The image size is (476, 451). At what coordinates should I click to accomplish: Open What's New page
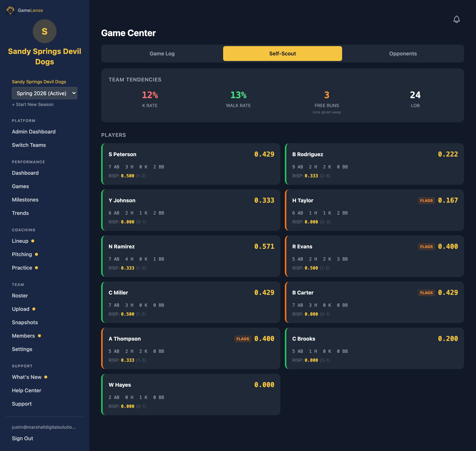click(27, 377)
